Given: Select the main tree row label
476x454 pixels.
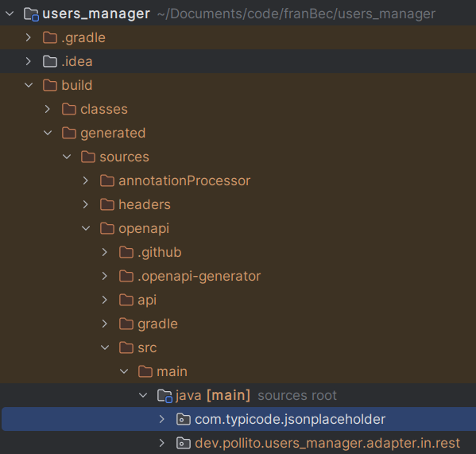Looking at the screenshot, I should click(172, 371).
